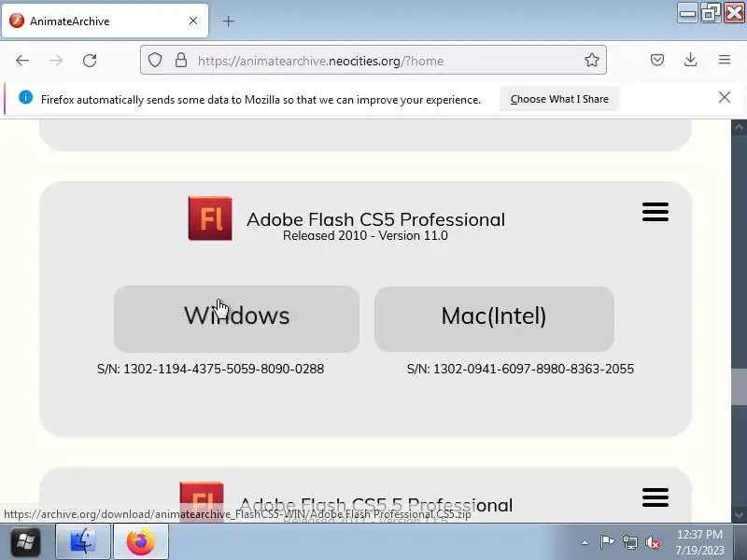Viewport: 747px width, 560px height.
Task: Click Choose What I Share button
Action: pyautogui.click(x=559, y=99)
